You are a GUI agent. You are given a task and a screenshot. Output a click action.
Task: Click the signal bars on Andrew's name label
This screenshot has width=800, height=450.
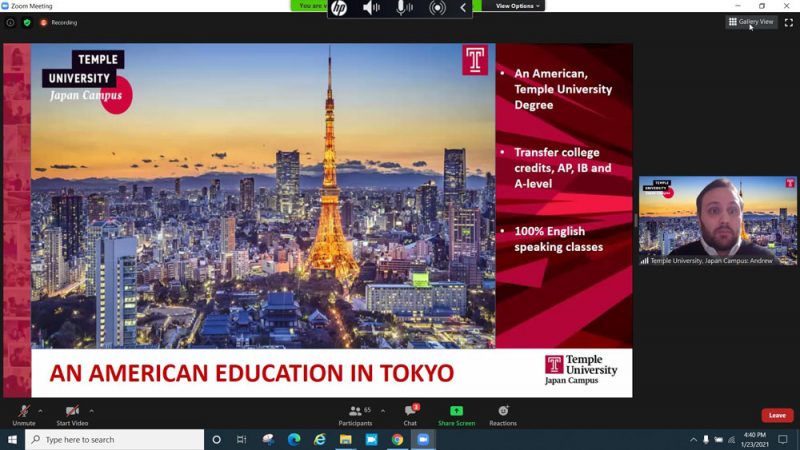(x=645, y=260)
